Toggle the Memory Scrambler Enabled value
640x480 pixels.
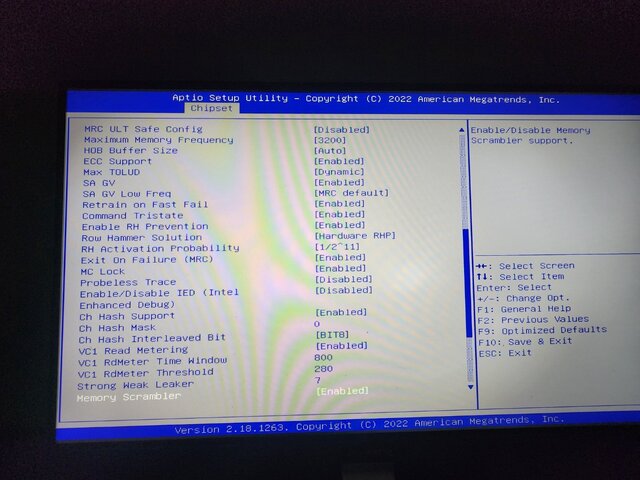pyautogui.click(x=342, y=391)
